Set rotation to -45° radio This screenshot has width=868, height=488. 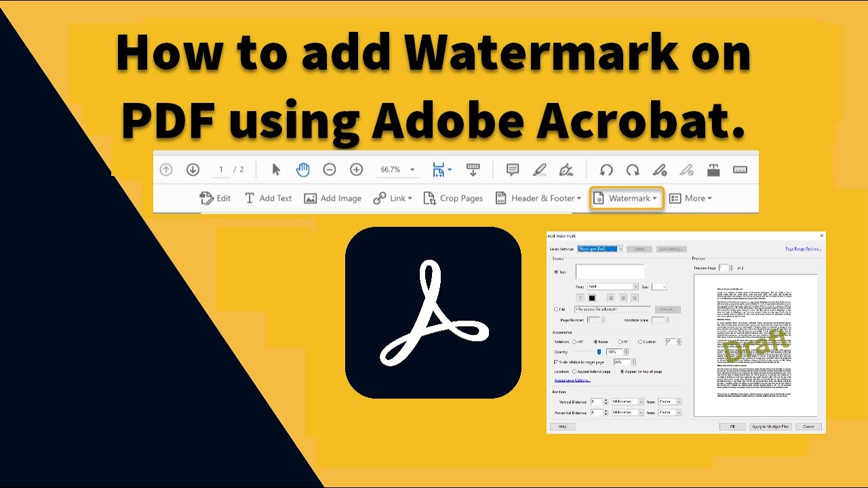click(575, 342)
